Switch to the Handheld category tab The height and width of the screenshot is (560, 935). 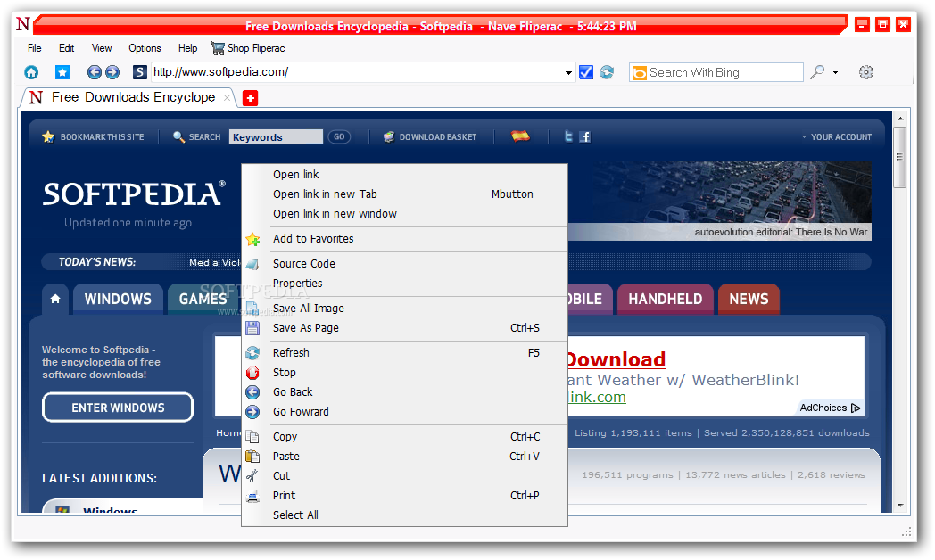pyautogui.click(x=666, y=299)
